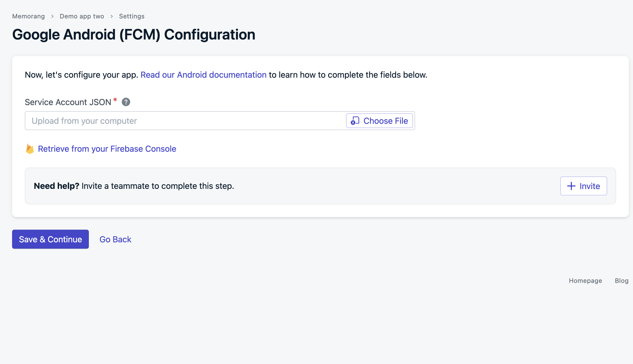Click the Firebase flame icon
633x364 pixels.
point(30,149)
